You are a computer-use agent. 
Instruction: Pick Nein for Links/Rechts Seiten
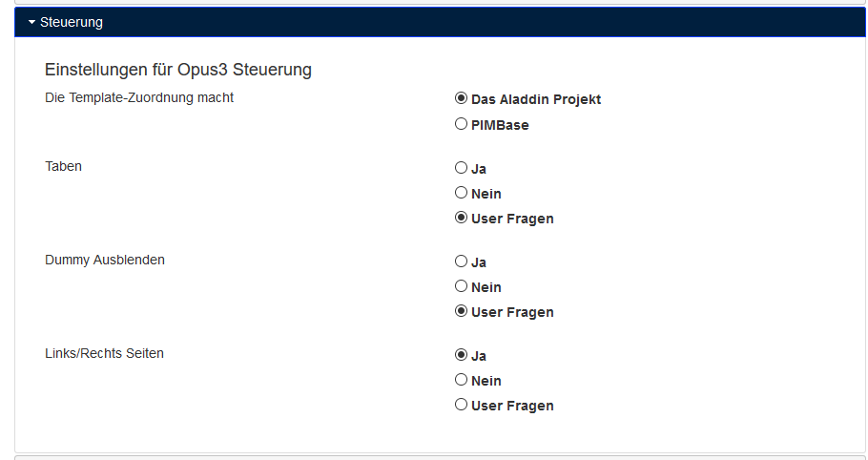pyautogui.click(x=462, y=380)
